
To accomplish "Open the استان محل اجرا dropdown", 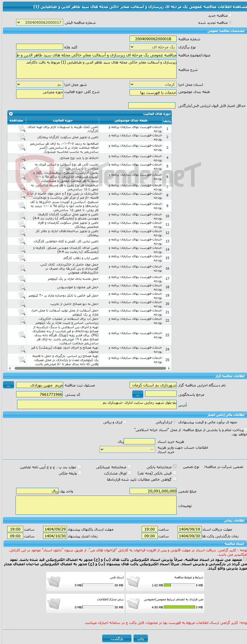I will pos(153,84).
